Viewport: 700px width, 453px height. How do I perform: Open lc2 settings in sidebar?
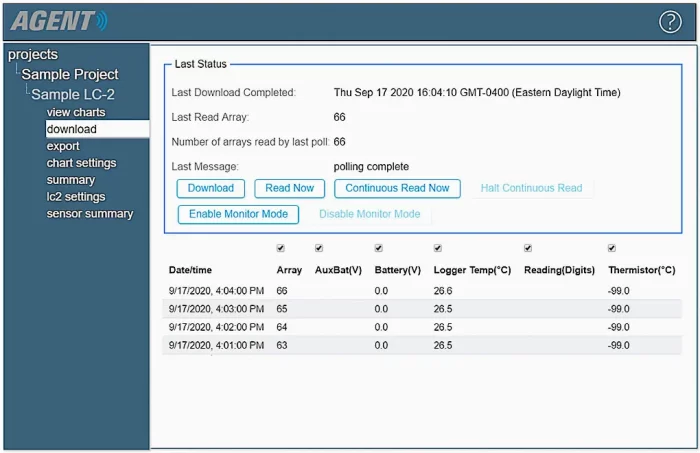click(x=76, y=197)
